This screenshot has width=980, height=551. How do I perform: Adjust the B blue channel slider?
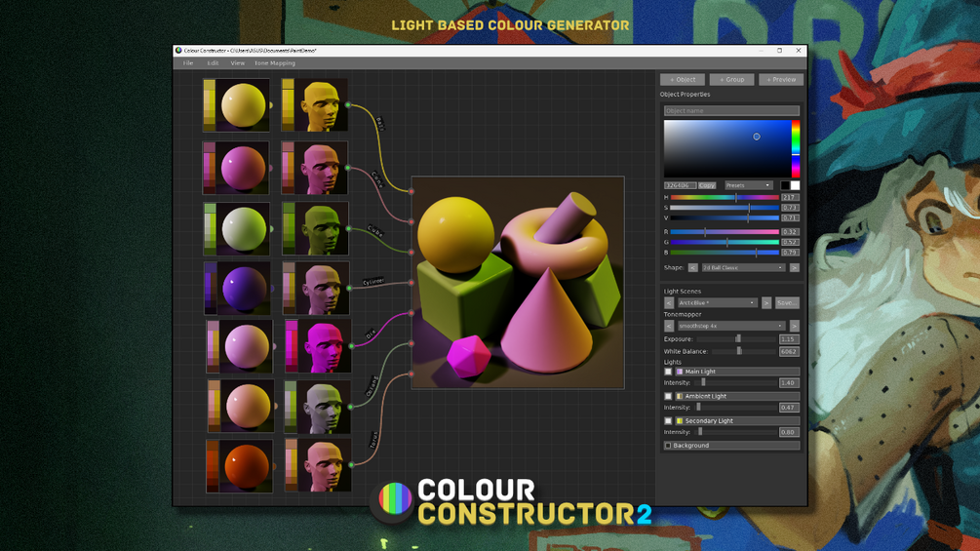[x=725, y=253]
